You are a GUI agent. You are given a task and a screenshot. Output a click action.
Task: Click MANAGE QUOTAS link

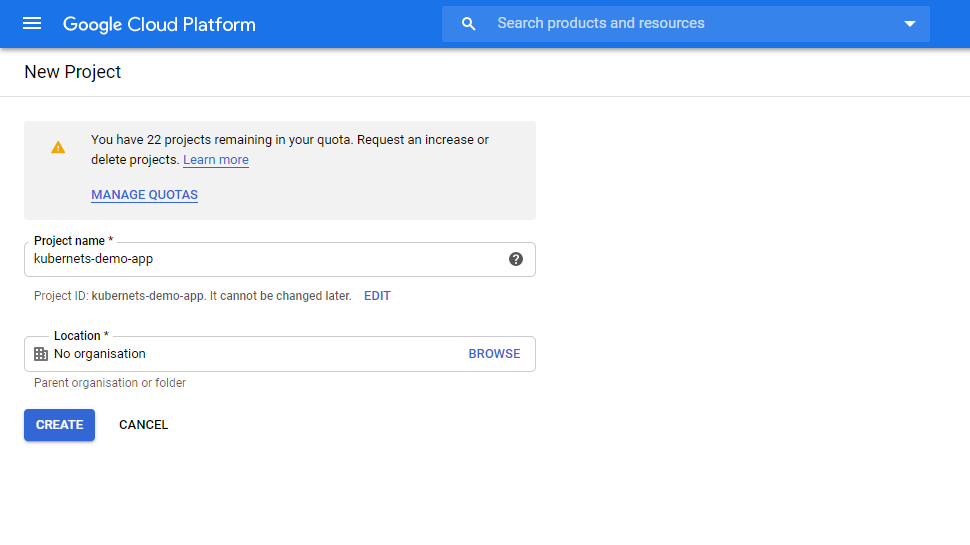144,195
